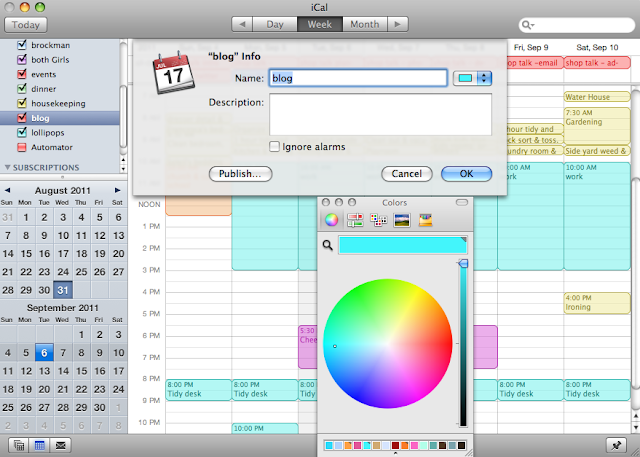Click the pushpin icon at bottom right
Viewport: 640px width, 457px height.
click(616, 445)
